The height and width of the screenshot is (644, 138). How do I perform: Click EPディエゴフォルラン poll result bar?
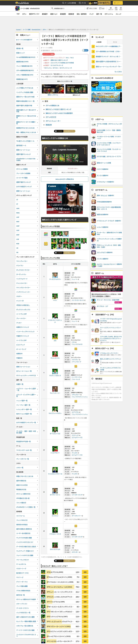tap(63, 621)
